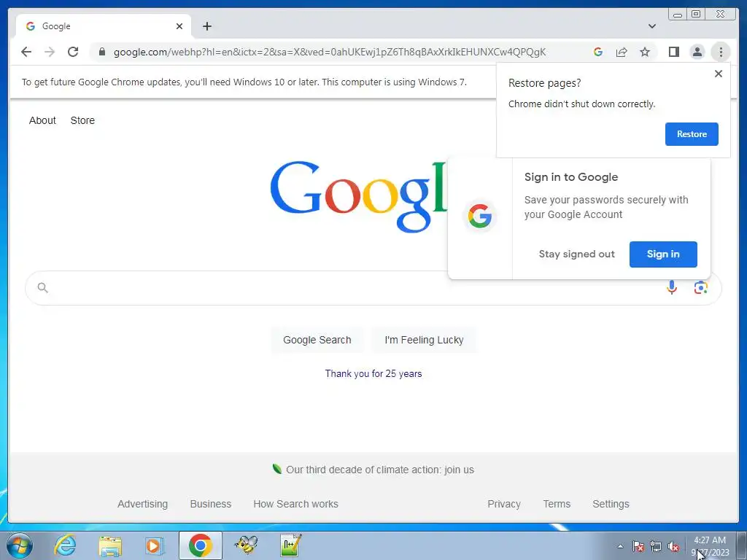Click the muted volume tray icon
This screenshot has height=560, width=747.
(673, 546)
